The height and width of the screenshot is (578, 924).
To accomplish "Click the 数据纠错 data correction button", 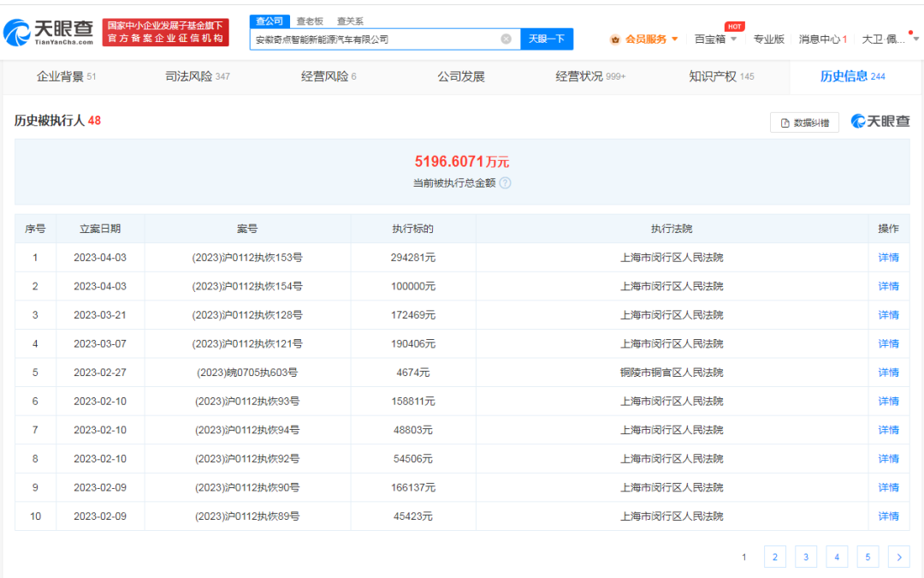I will pyautogui.click(x=804, y=122).
